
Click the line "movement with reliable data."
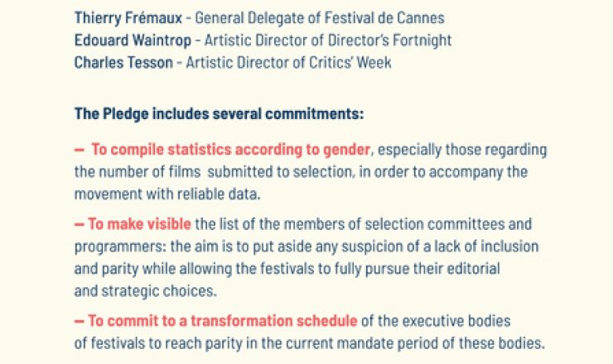[166, 194]
